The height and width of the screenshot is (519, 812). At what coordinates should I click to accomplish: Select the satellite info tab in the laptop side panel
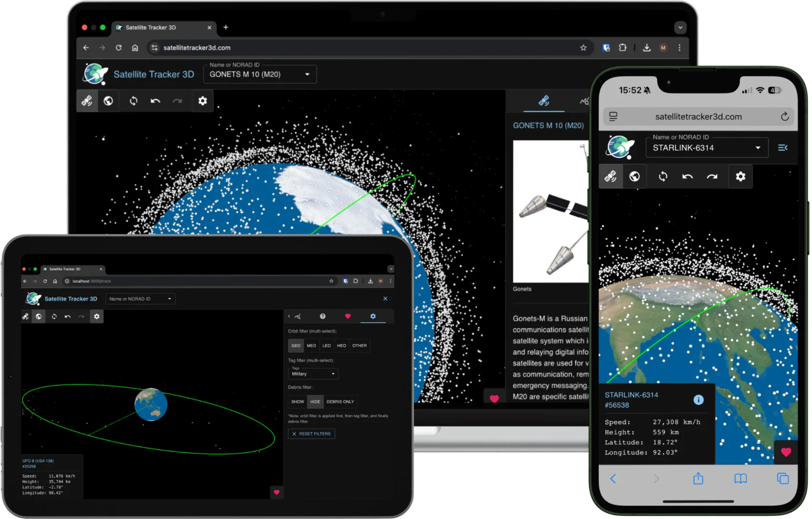[x=544, y=101]
